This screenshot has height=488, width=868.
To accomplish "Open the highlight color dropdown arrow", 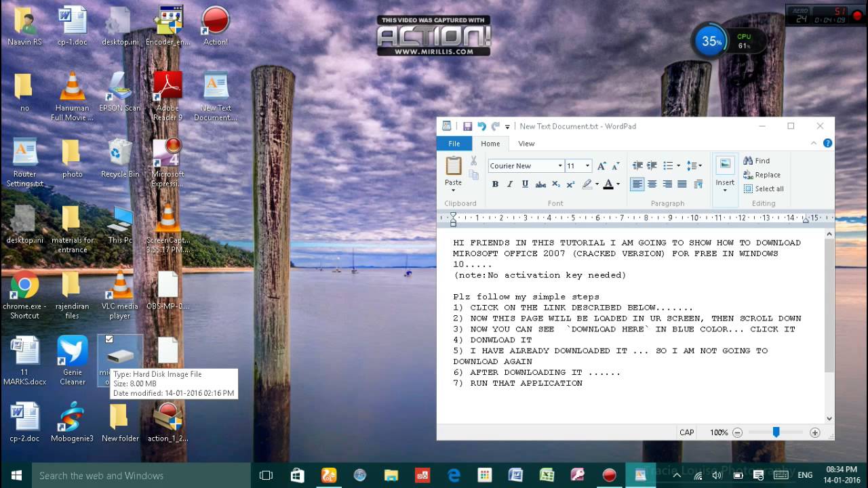I will (597, 184).
